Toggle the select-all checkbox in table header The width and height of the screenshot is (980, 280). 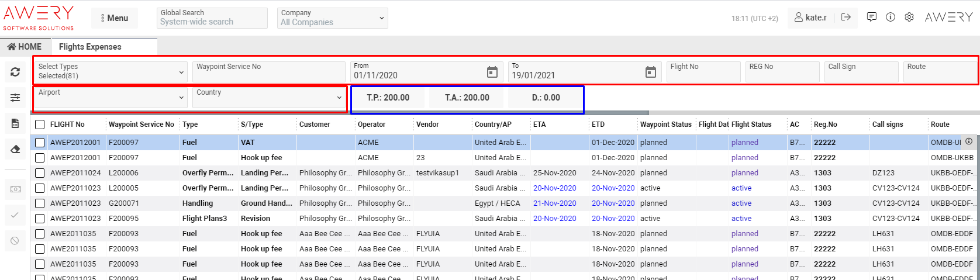tap(40, 125)
